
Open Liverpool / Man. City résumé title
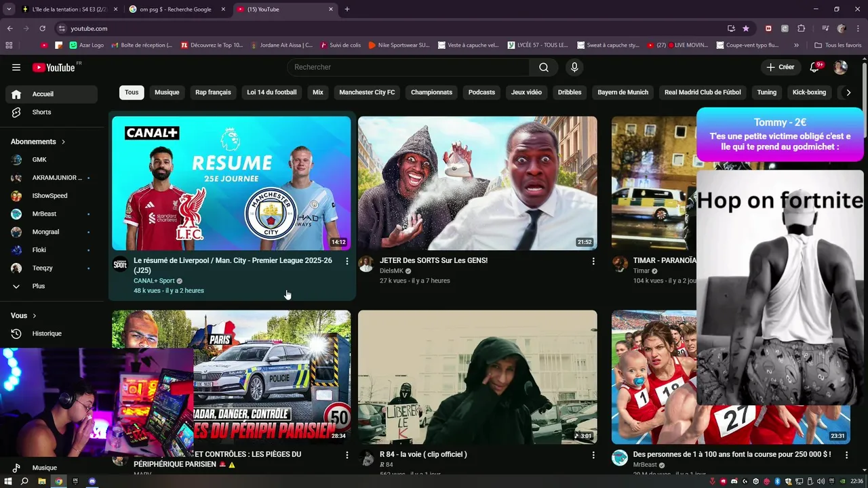click(233, 265)
